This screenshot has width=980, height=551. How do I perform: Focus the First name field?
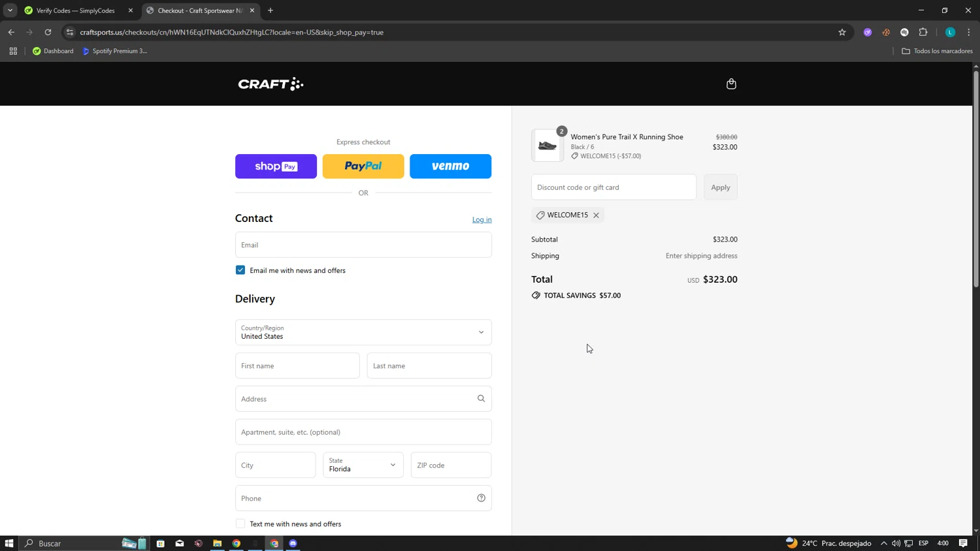pyautogui.click(x=297, y=366)
